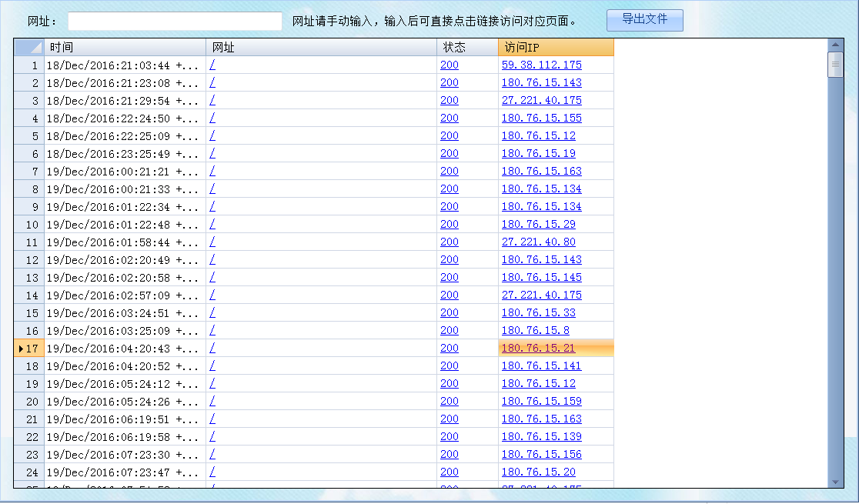This screenshot has height=504, width=859.
Task: Click the 网址 URL input field
Action: tap(175, 22)
